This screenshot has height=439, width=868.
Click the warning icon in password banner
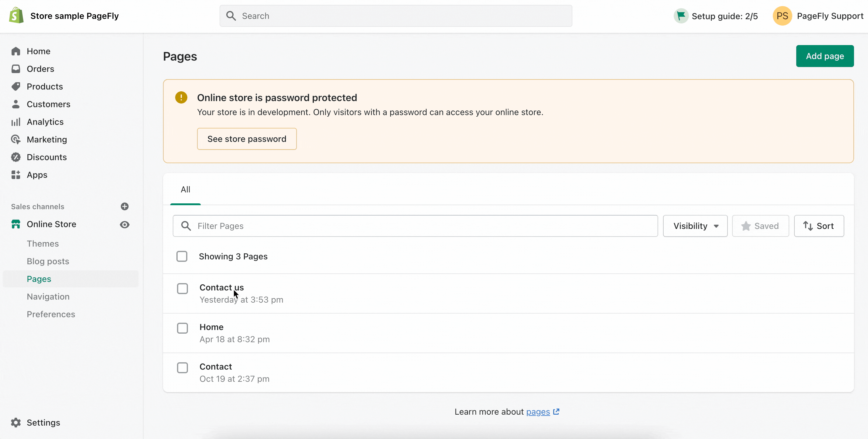181,97
